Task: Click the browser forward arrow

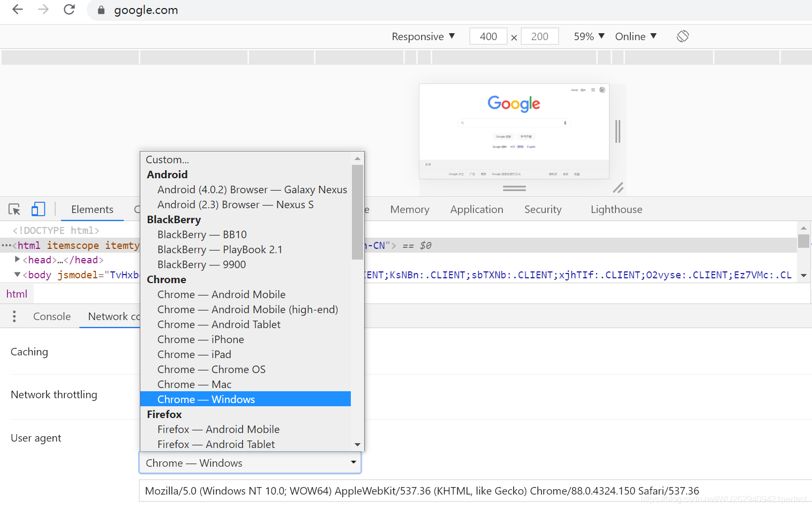Action: [43, 10]
